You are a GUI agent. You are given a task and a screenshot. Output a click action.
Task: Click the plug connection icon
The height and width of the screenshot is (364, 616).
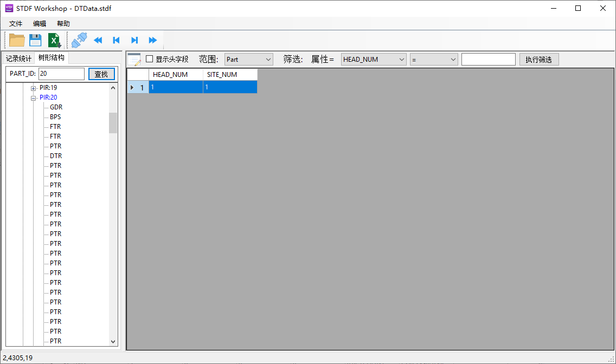click(79, 40)
